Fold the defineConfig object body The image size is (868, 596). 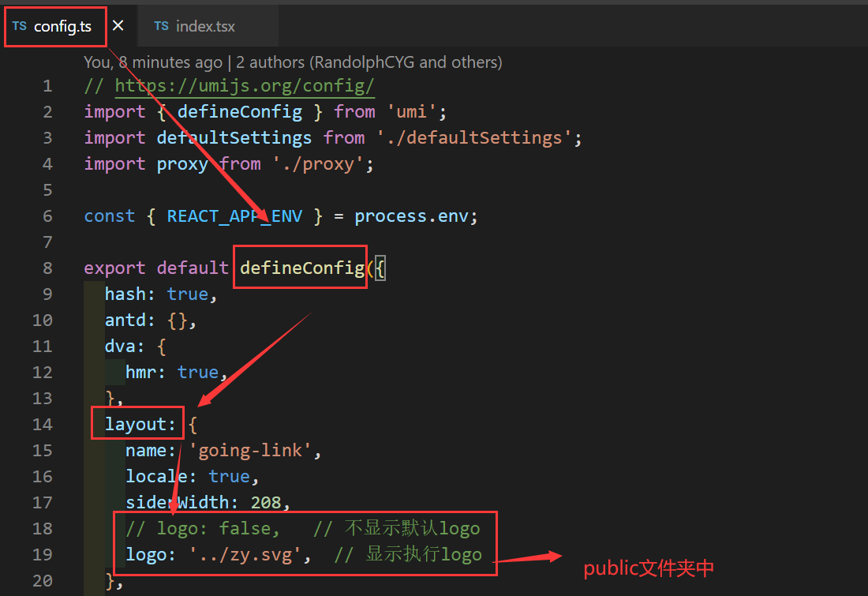(71, 268)
